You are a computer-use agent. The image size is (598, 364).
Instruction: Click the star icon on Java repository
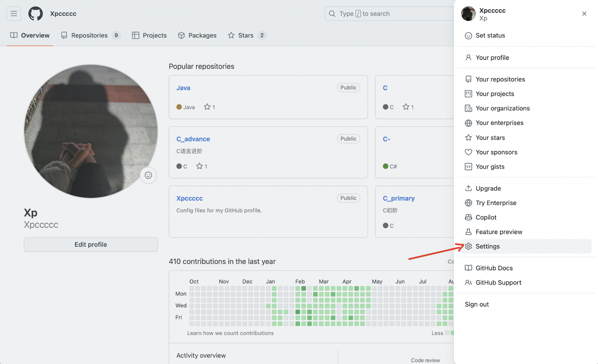[207, 107]
